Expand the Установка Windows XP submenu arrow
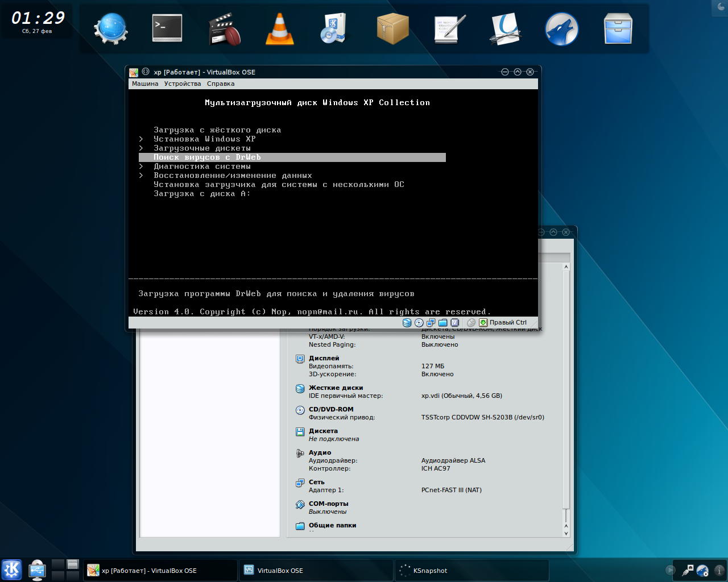This screenshot has width=728, height=582. (141, 139)
